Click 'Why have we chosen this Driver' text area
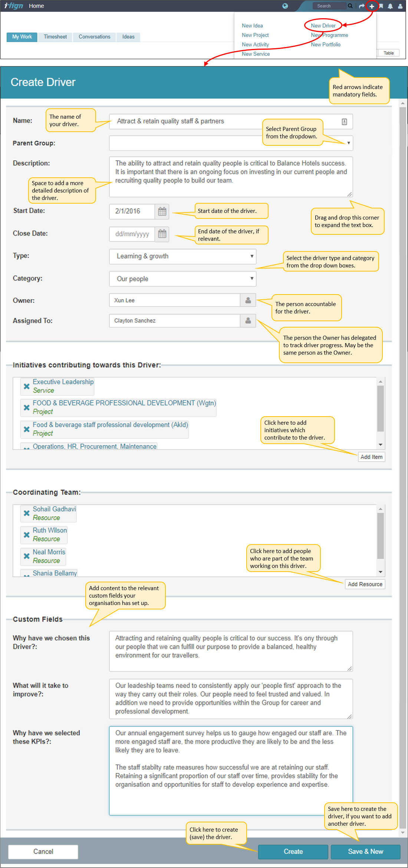408x868 pixels. [231, 651]
